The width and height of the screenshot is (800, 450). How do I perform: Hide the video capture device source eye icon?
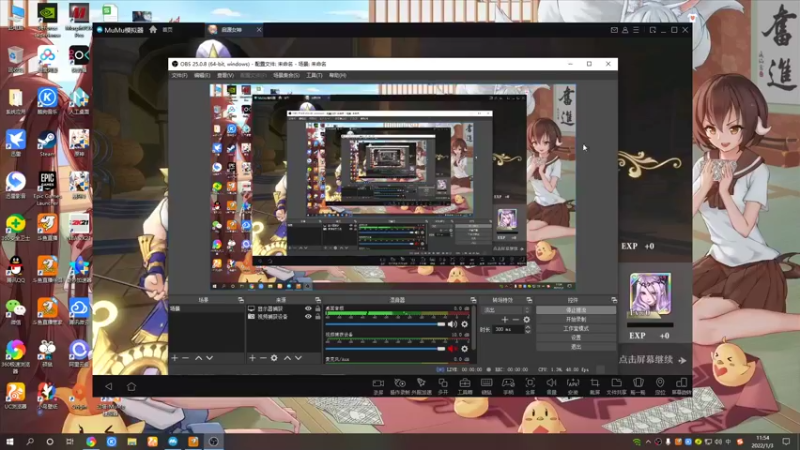click(x=308, y=316)
